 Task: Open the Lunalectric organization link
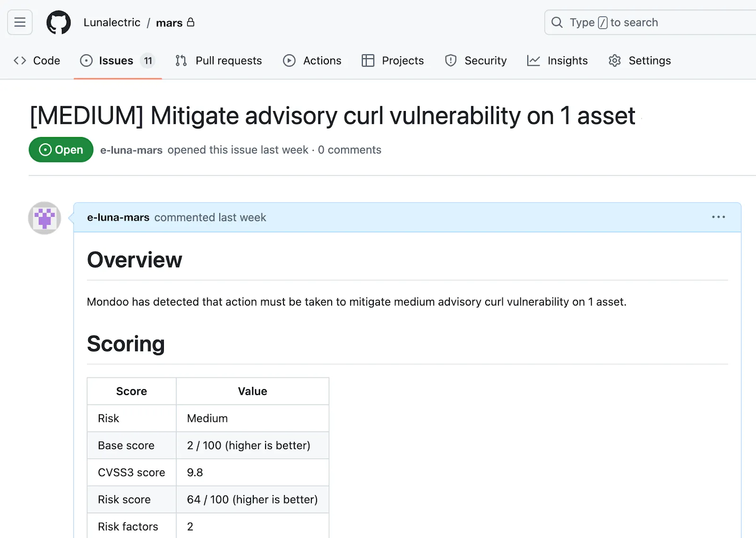[112, 23]
